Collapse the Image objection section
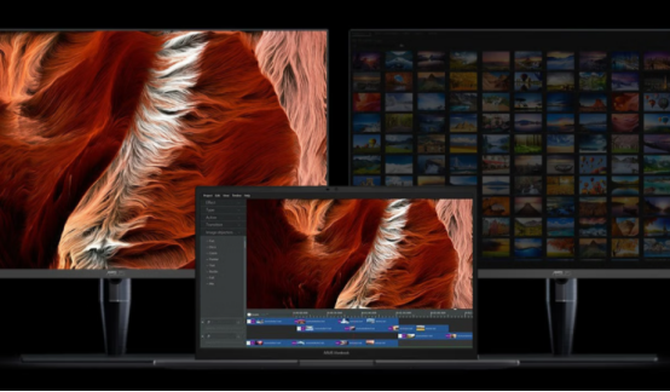The width and height of the screenshot is (670, 392). tap(223, 232)
